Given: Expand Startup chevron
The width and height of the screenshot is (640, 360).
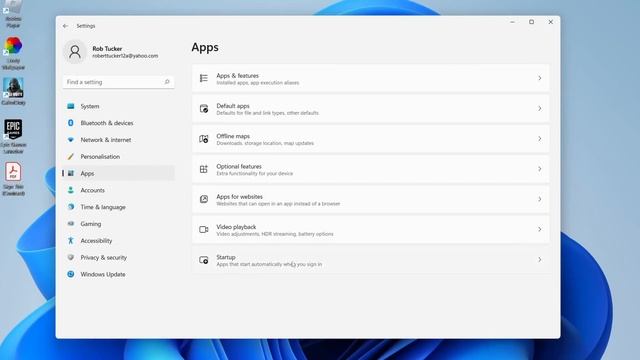Looking at the screenshot, I should coord(540,260).
